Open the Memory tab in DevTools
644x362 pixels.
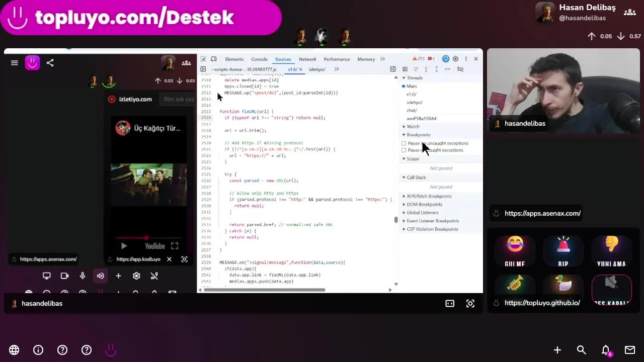pos(366,59)
